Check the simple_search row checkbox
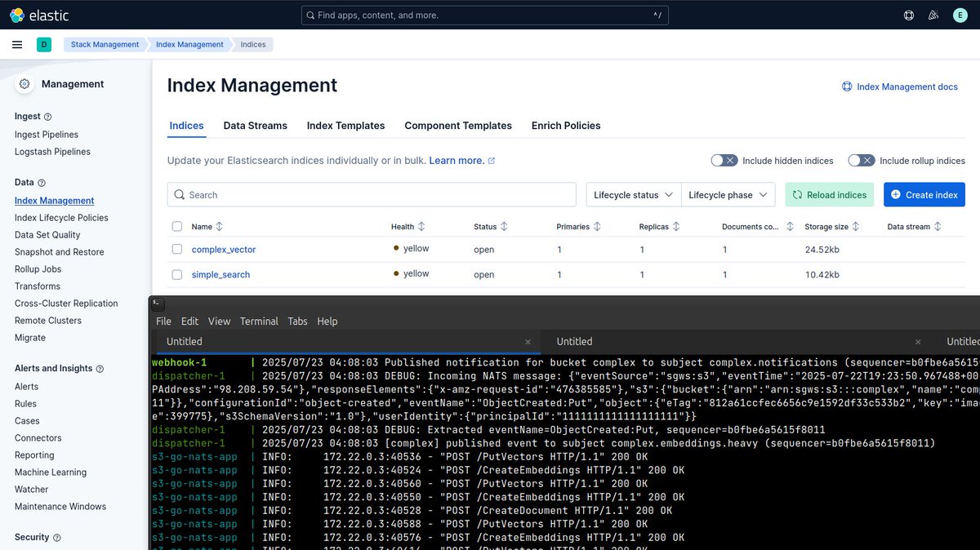The height and width of the screenshot is (550, 980). pos(177,274)
